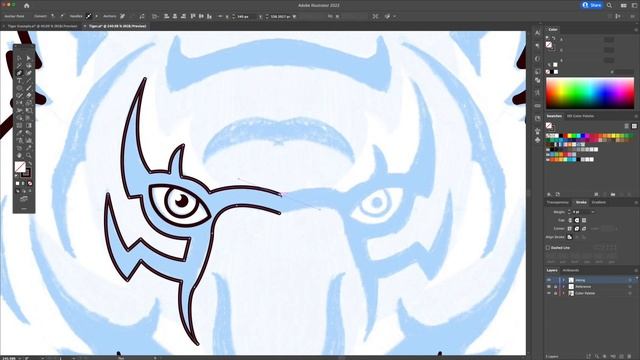640x360 pixels.
Task: Select the Direct Selection tool
Action: point(29,58)
